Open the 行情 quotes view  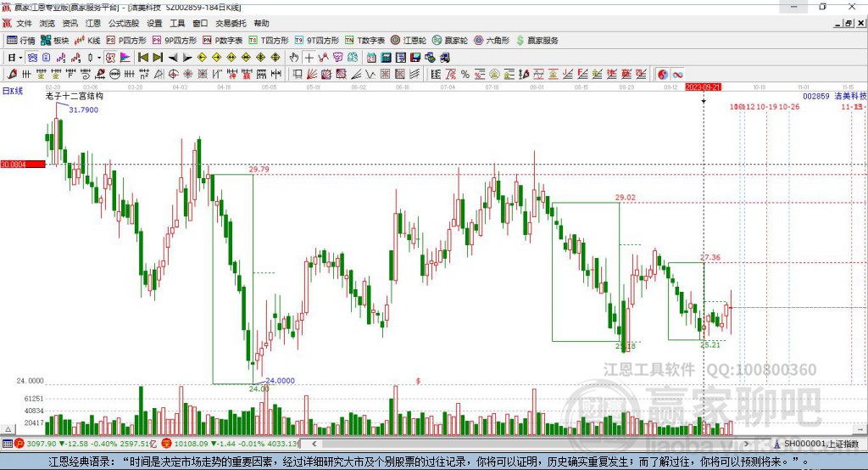pyautogui.click(x=21, y=41)
